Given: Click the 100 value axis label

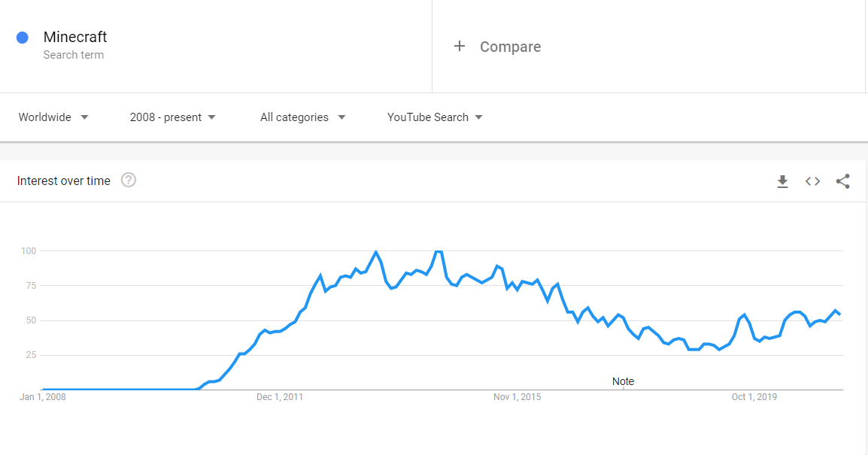Looking at the screenshot, I should [x=29, y=251].
